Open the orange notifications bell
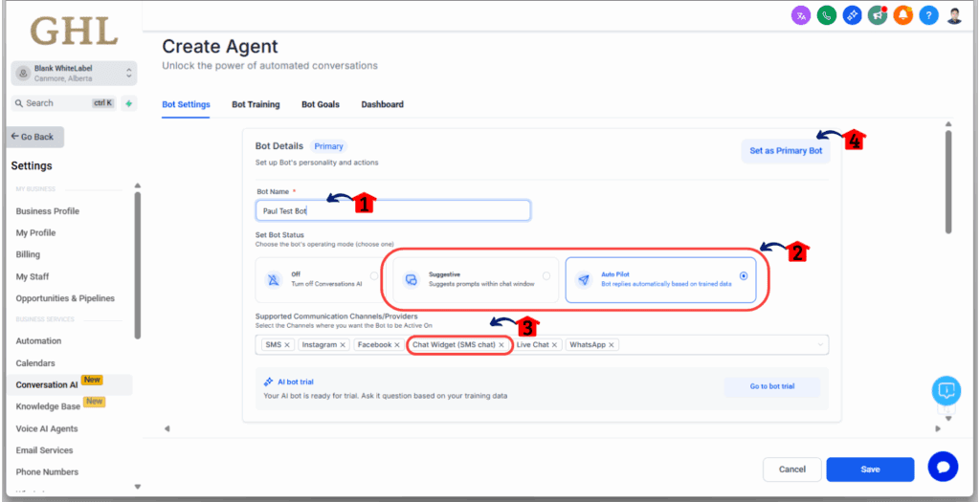This screenshot has width=980, height=502. [x=903, y=16]
